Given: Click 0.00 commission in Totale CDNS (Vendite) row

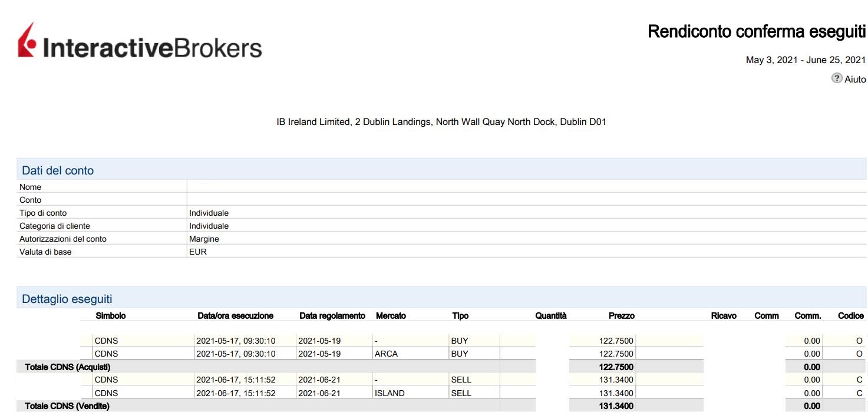Looking at the screenshot, I should click(x=812, y=406).
